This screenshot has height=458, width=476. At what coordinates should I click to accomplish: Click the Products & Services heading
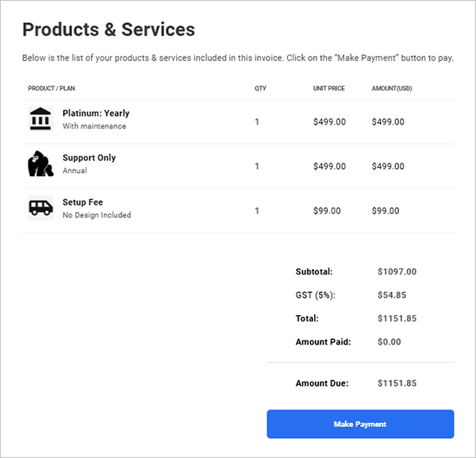109,29
